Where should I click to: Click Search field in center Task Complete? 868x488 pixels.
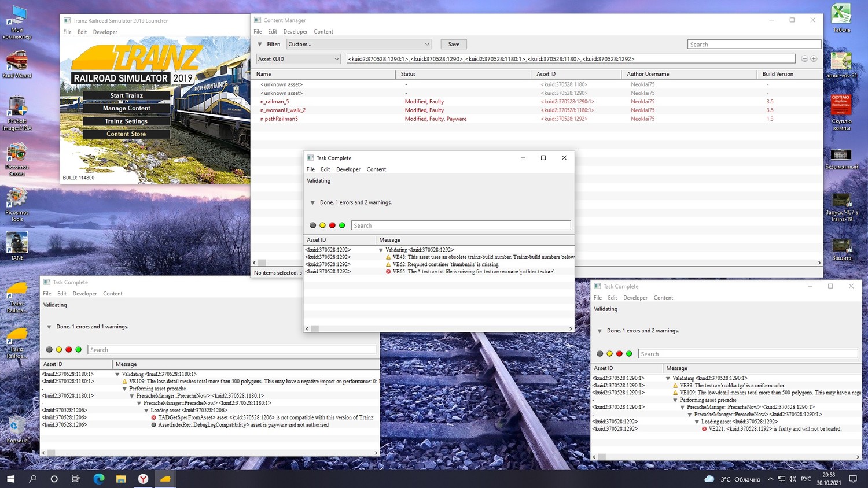click(461, 225)
